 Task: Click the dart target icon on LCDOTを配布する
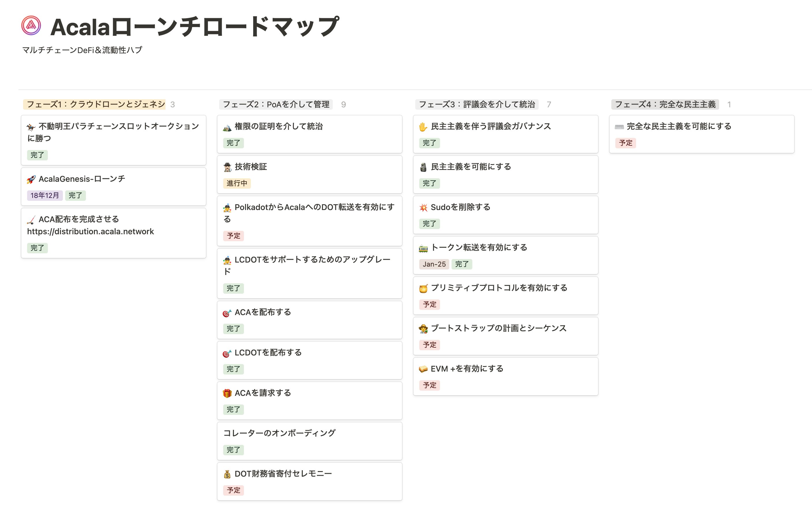click(227, 353)
